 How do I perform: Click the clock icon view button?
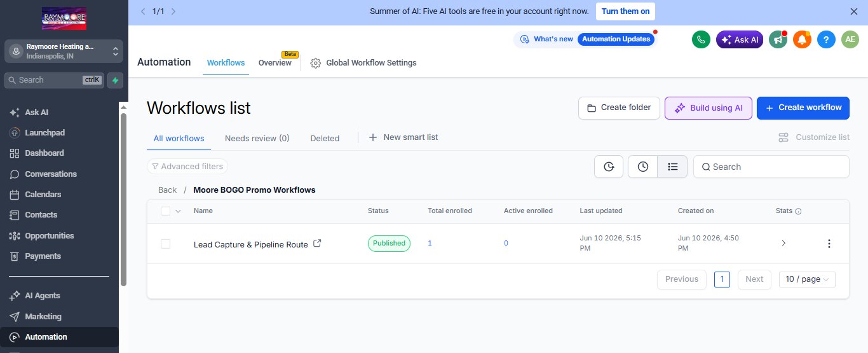[x=642, y=167]
